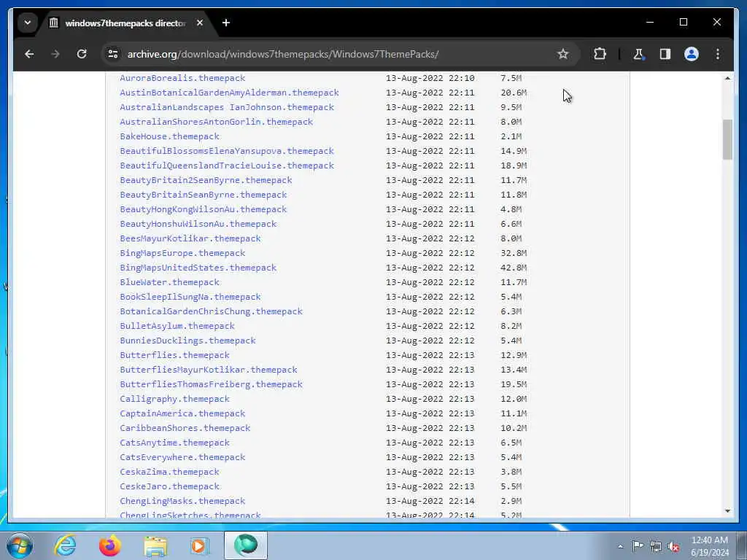The image size is (747, 560).
Task: Download CaptainAmerica.themepack
Action: pyautogui.click(x=182, y=413)
